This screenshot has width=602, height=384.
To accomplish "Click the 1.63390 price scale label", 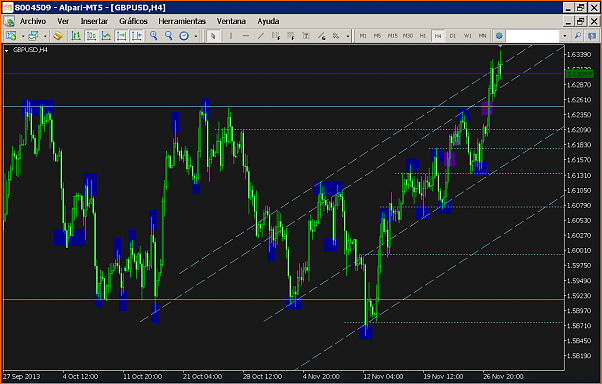I will pos(579,55).
